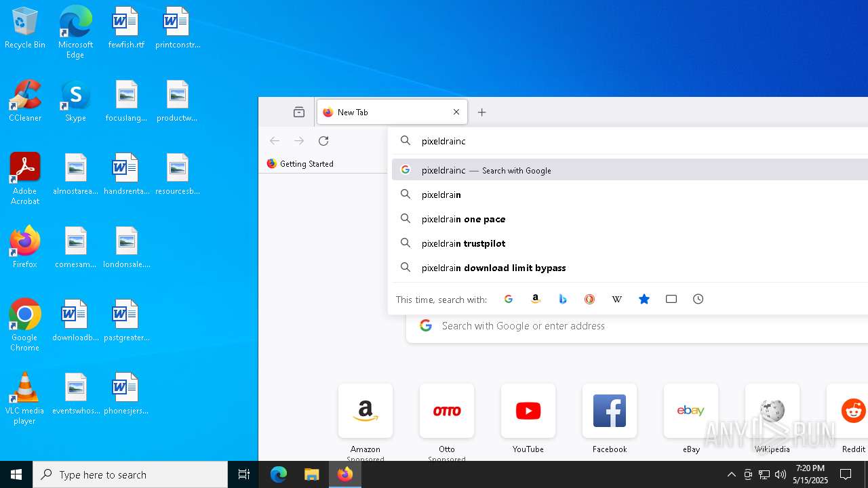The image size is (868, 488).
Task: Search this time with DuckDuckGo icon
Action: pos(590,299)
